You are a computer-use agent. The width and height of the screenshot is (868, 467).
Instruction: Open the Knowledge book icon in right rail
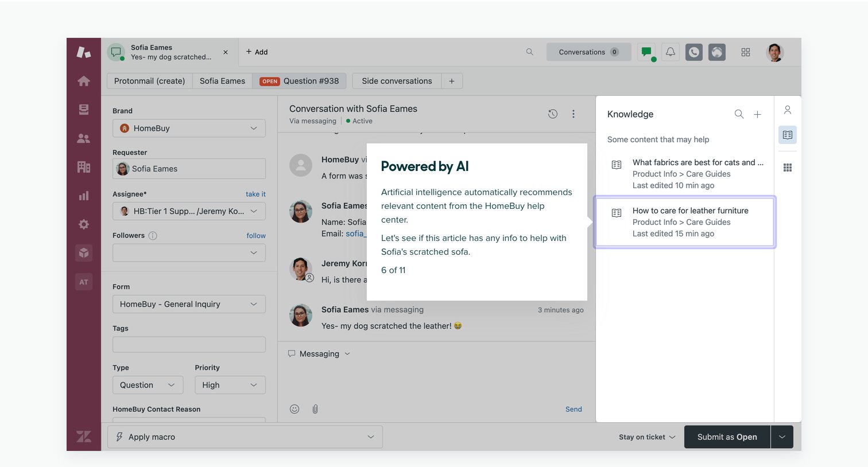point(788,135)
